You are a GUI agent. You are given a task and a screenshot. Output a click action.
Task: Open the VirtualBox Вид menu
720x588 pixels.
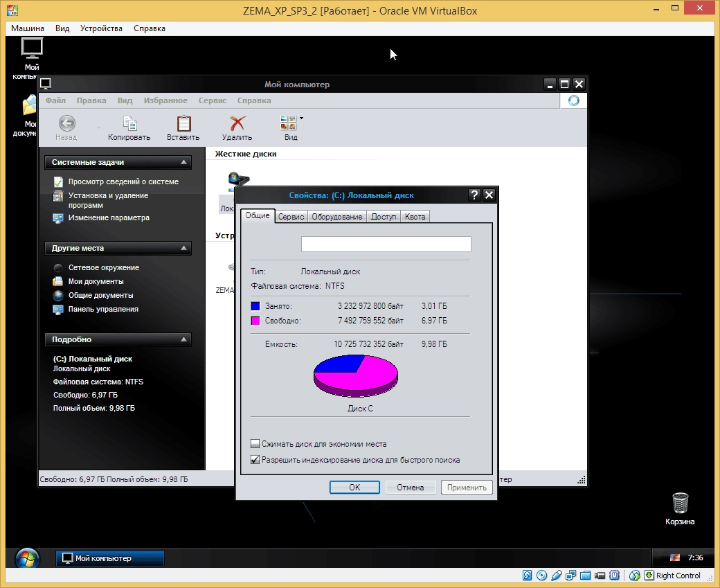pyautogui.click(x=62, y=28)
